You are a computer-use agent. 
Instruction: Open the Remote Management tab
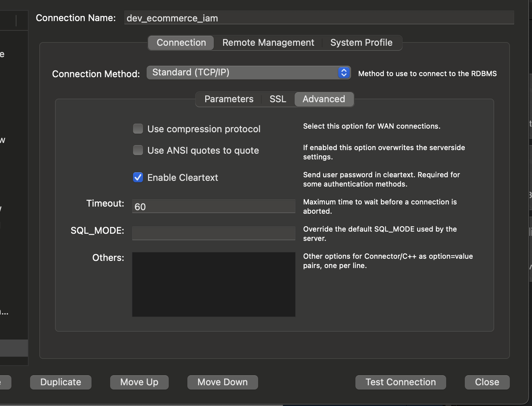pyautogui.click(x=268, y=43)
